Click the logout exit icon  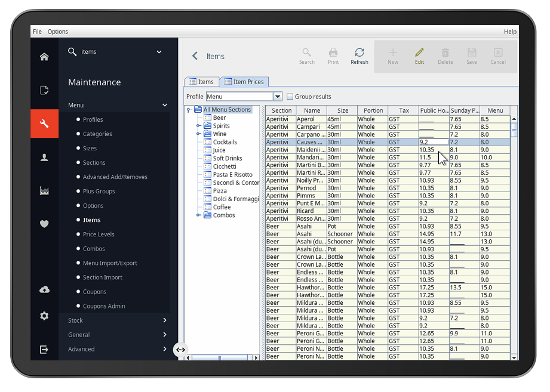click(44, 349)
